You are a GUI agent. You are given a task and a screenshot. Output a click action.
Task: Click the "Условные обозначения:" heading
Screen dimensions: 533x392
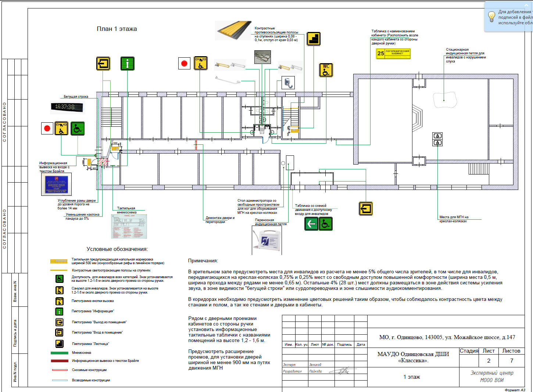(x=117, y=249)
